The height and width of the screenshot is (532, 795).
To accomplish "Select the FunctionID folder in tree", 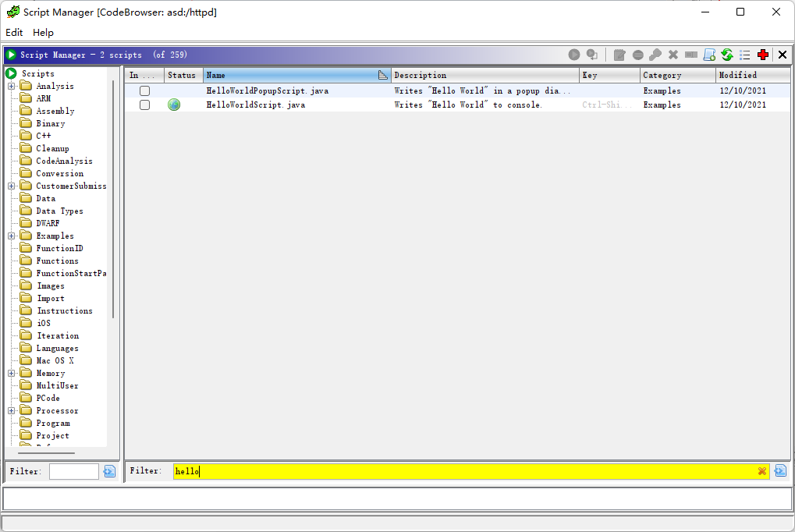I will click(60, 249).
